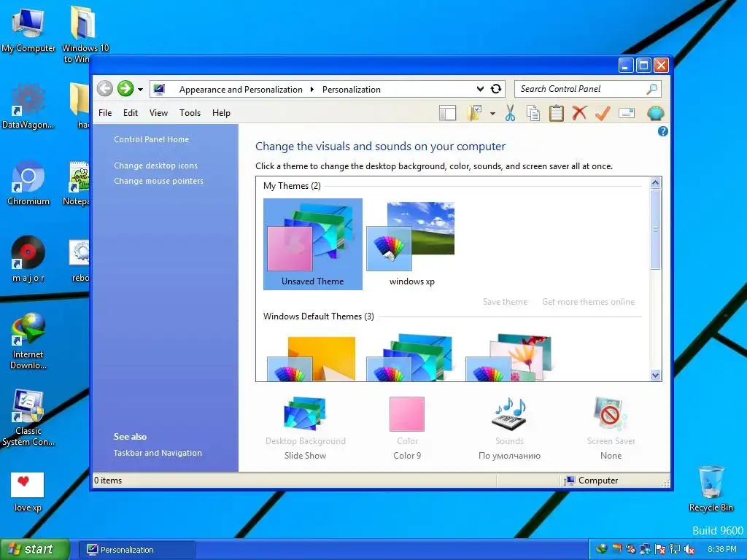Click the blue shell globe toolbar icon
The height and width of the screenshot is (560, 747).
(656, 113)
